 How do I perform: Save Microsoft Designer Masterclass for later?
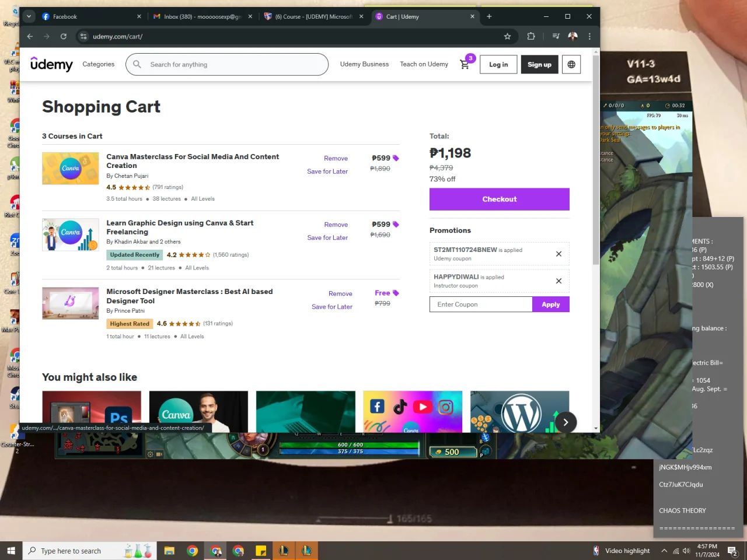pyautogui.click(x=332, y=307)
